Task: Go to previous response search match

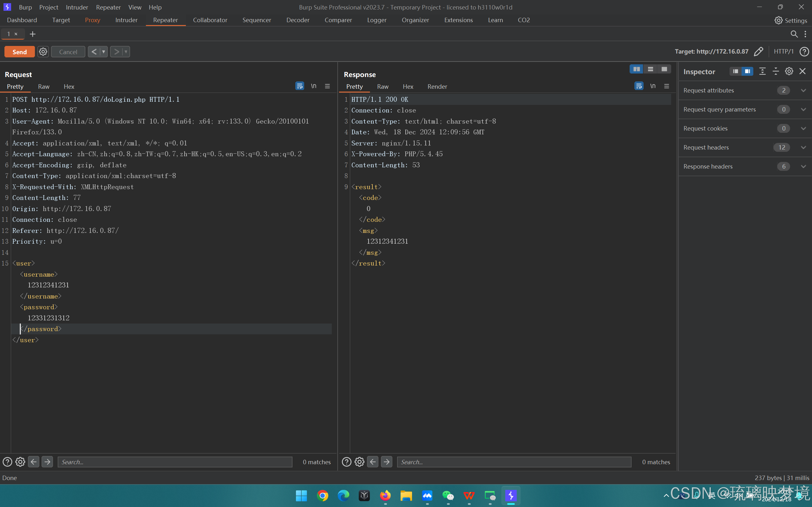Action: [x=373, y=462]
